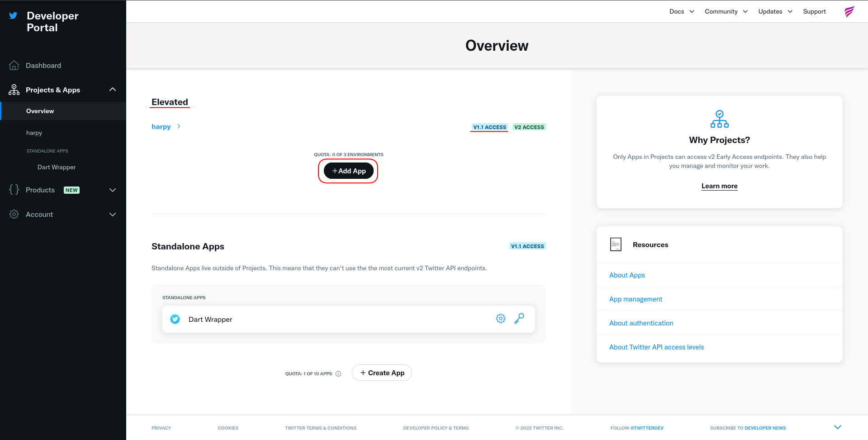Click the NEW badge beside Products
Image resolution: width=868 pixels, height=440 pixels.
coord(71,190)
